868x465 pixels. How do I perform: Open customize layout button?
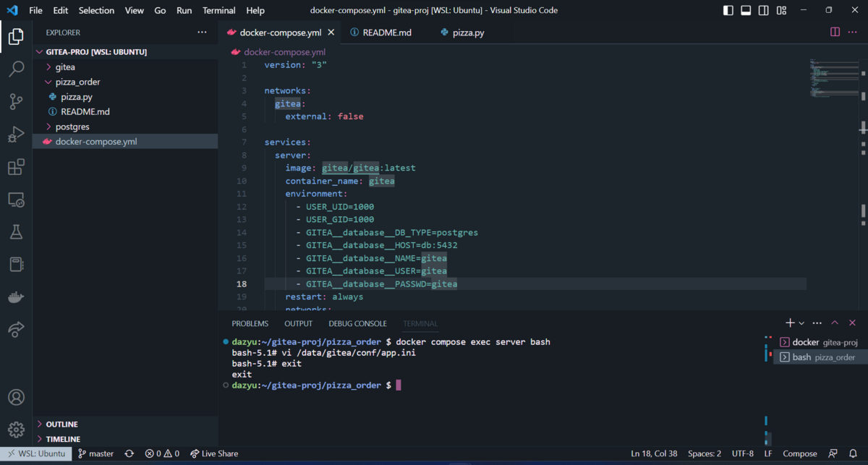pos(782,10)
